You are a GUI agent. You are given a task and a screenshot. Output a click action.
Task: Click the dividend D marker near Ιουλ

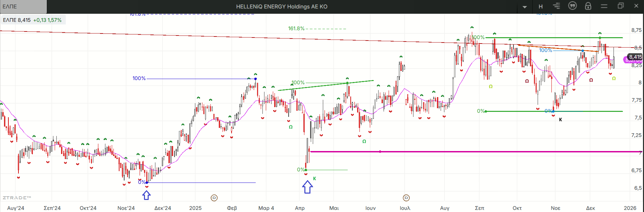tap(406, 198)
